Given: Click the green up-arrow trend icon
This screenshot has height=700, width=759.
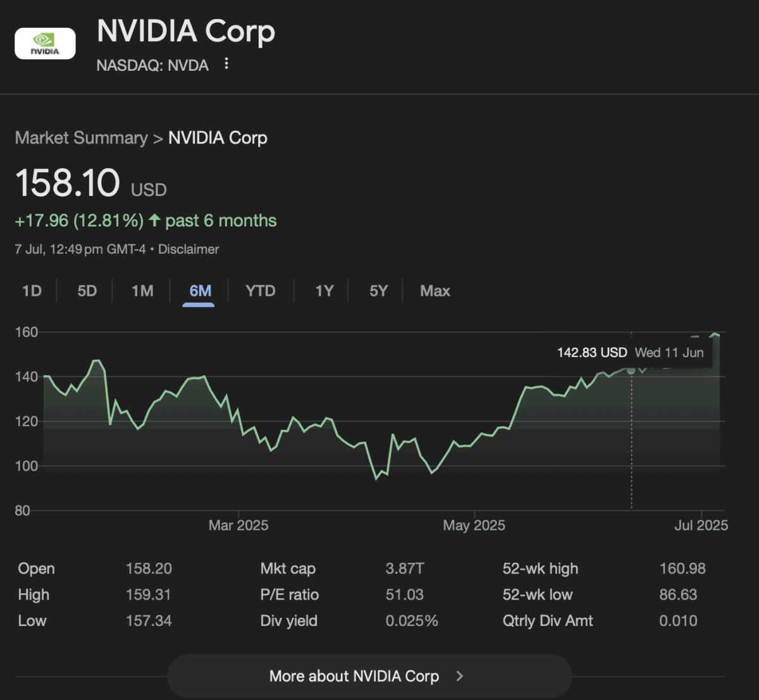Looking at the screenshot, I should point(154,220).
